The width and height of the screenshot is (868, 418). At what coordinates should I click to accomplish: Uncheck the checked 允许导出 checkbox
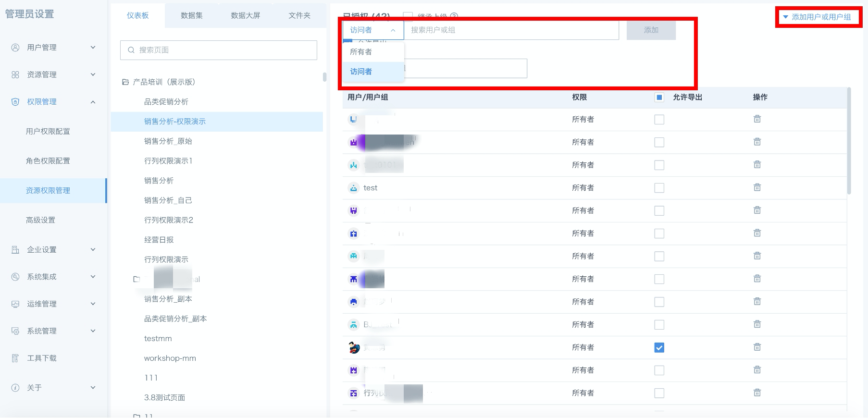(x=659, y=348)
